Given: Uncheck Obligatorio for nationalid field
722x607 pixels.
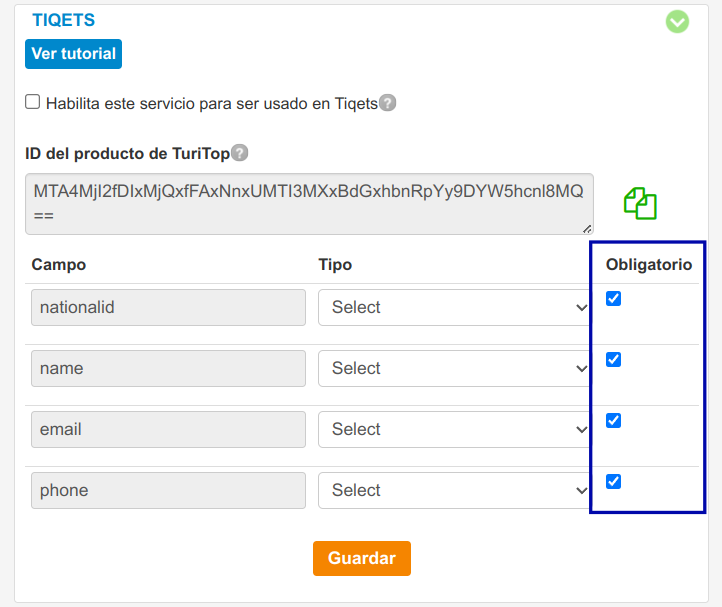Looking at the screenshot, I should 614,299.
